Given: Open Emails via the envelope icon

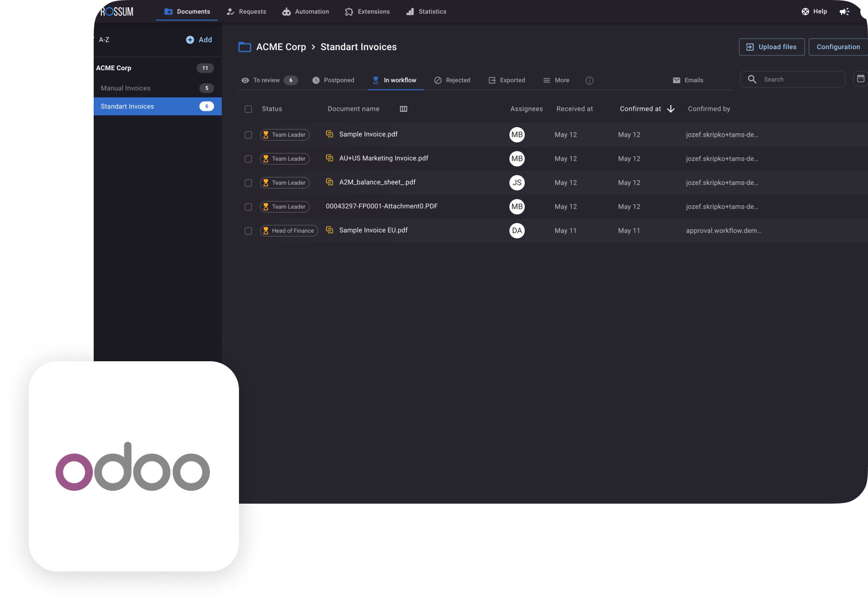Looking at the screenshot, I should (677, 80).
